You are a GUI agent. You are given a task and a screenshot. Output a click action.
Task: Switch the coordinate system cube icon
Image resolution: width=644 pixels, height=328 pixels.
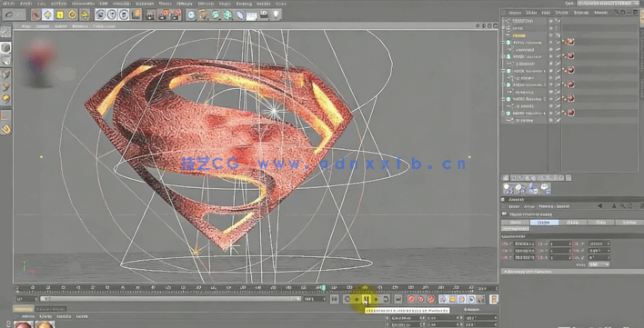[136, 15]
